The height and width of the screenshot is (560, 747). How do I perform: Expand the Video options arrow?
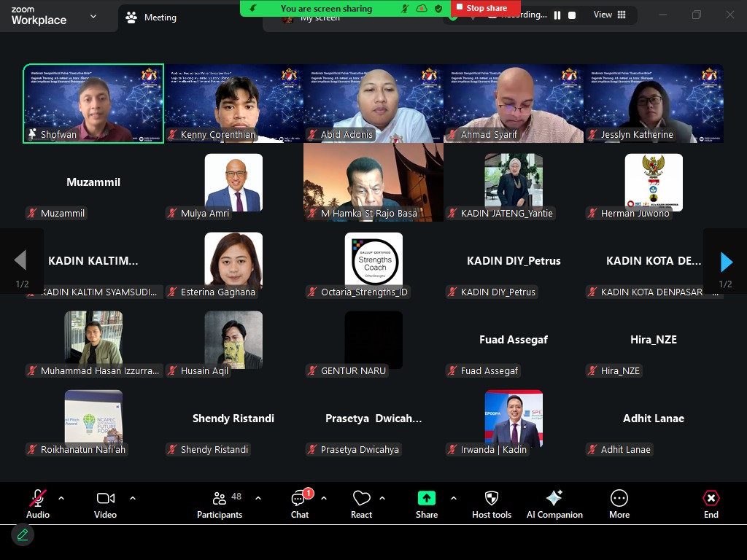133,498
